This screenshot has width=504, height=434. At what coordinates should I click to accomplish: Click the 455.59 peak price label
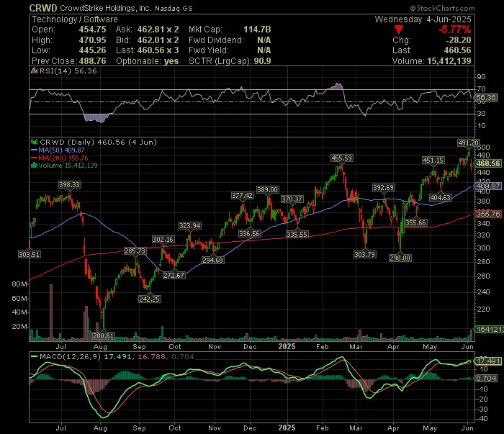342,158
